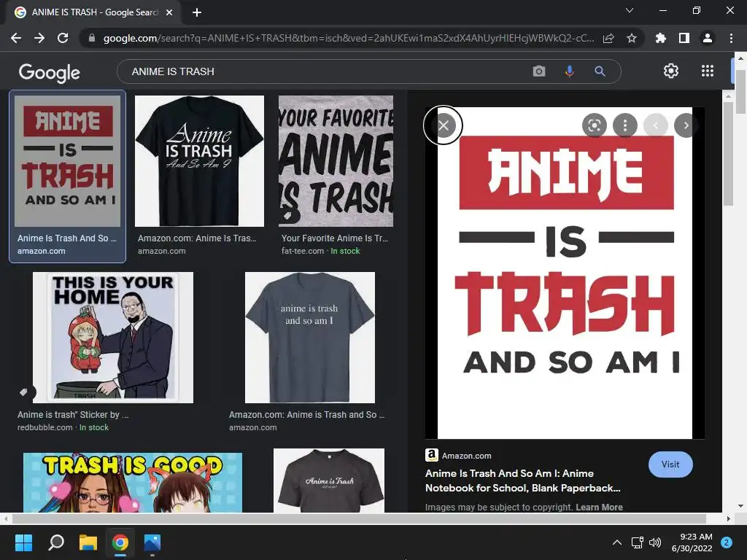Open the Chrome extensions puzzle icon
Image resolution: width=747 pixels, height=560 pixels.
point(660,38)
